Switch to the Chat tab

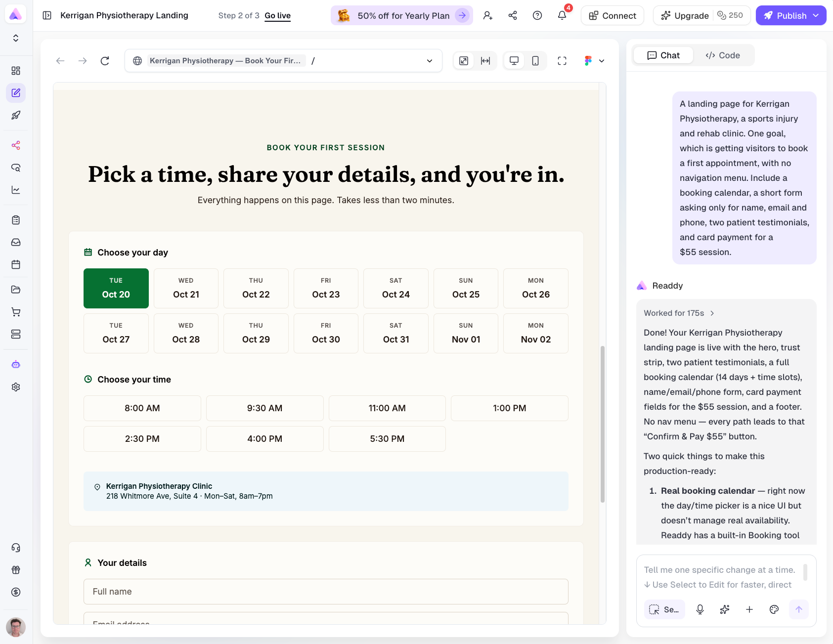tap(663, 55)
